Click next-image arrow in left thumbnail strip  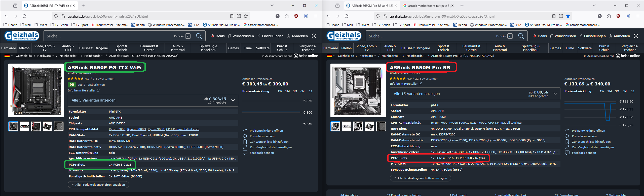61,126
